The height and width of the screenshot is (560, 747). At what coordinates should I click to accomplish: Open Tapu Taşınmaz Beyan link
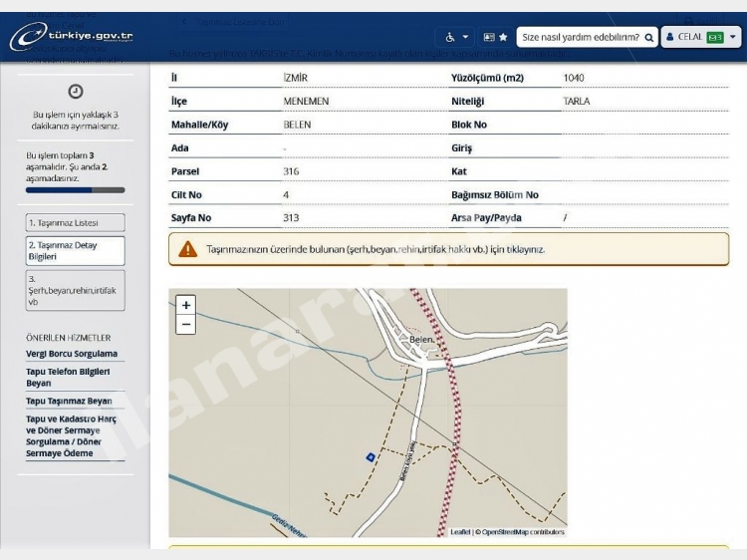(x=69, y=401)
